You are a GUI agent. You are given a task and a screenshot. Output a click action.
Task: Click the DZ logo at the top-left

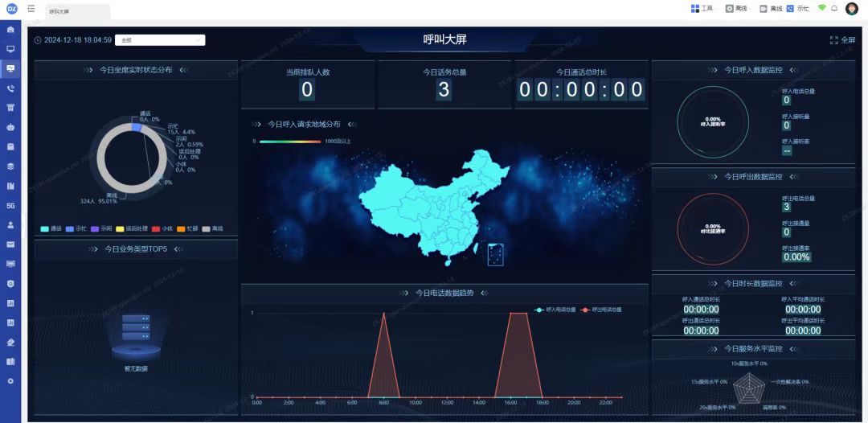[11, 9]
